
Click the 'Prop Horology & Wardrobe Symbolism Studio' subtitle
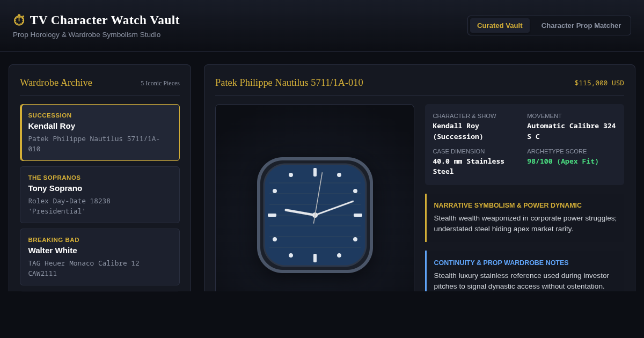87,35
